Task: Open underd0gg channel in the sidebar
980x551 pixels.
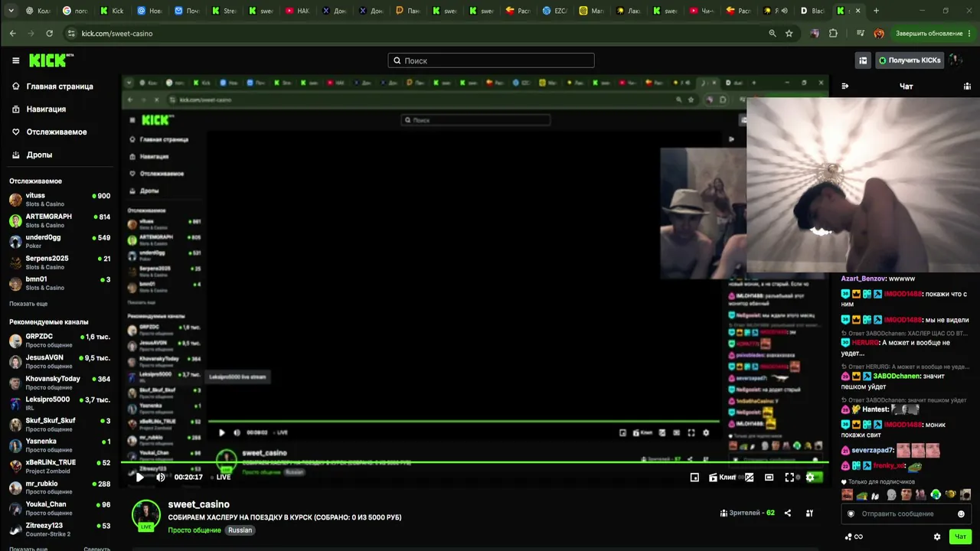Action: [60, 241]
